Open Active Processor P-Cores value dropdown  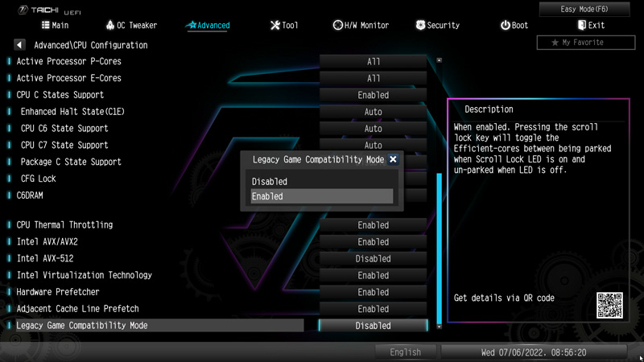(373, 62)
